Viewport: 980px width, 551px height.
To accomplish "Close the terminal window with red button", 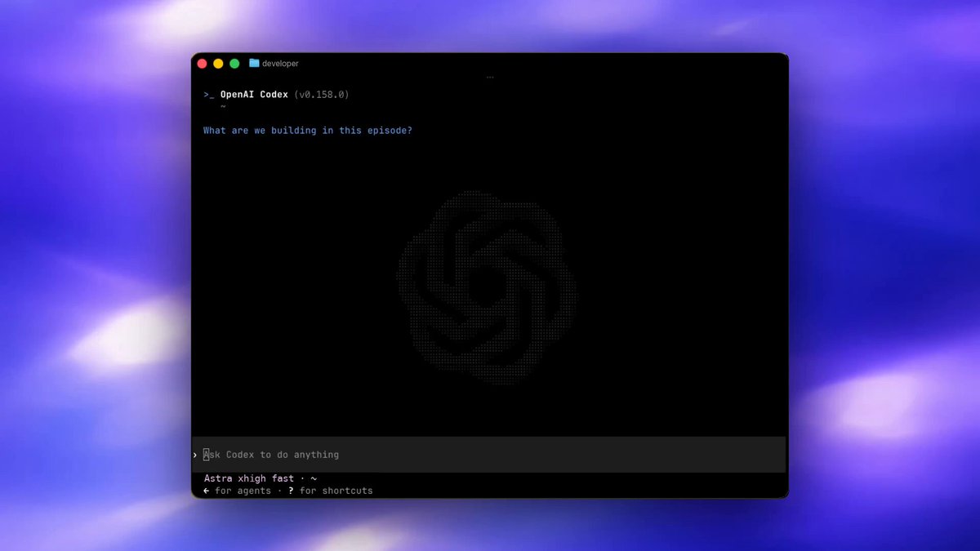I will tap(202, 64).
